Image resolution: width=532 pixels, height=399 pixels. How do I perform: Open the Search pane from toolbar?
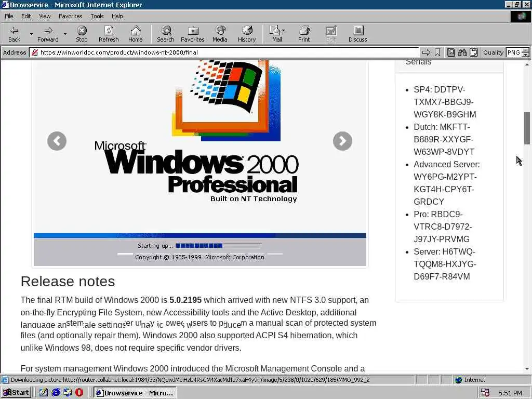[166, 34]
